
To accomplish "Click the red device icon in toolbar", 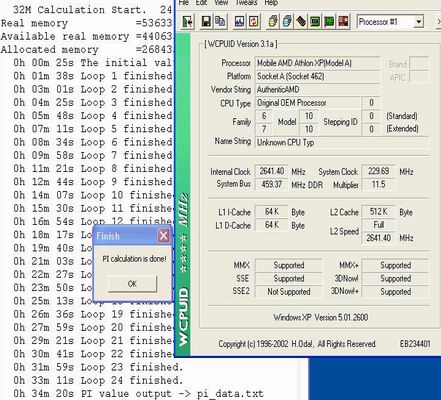I will click(343, 22).
